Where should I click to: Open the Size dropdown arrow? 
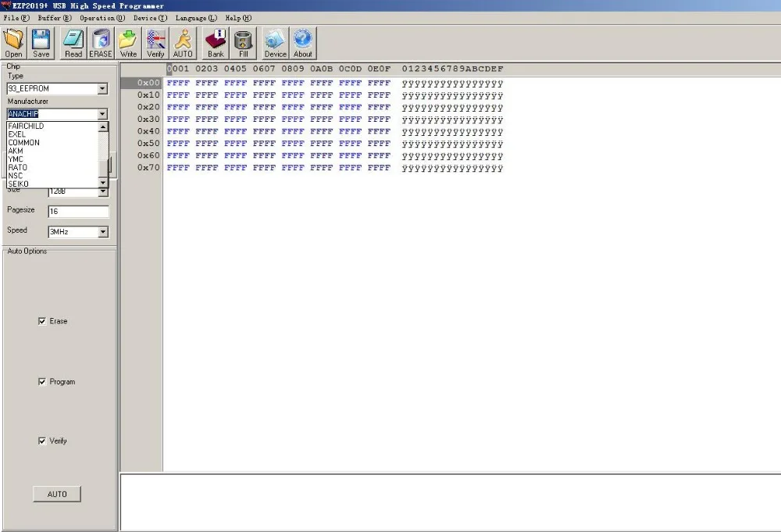[x=103, y=192]
